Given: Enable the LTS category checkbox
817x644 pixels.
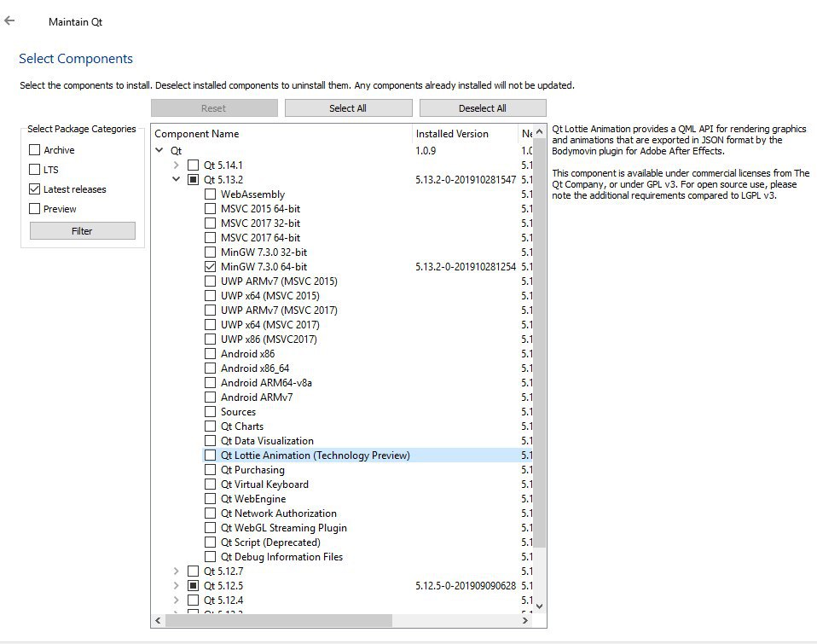Looking at the screenshot, I should click(x=34, y=170).
